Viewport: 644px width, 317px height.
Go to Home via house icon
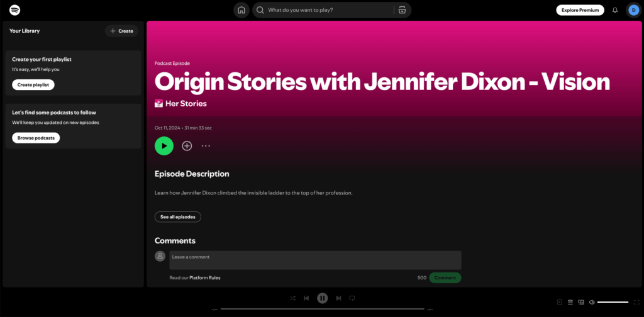point(241,10)
